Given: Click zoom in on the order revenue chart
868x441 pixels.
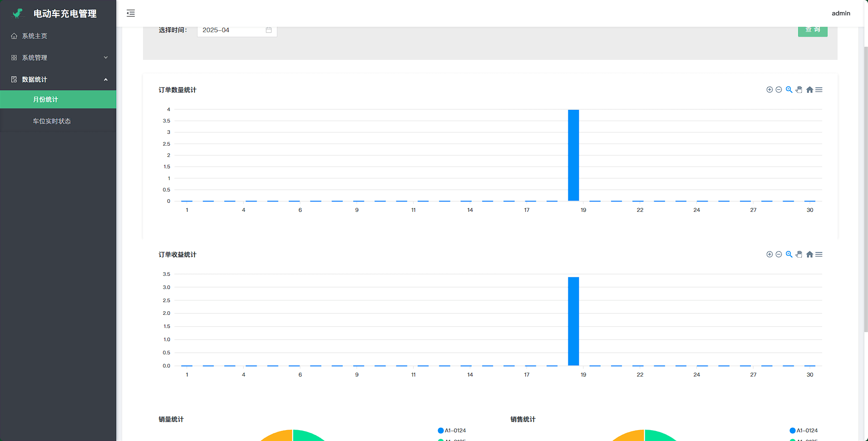Looking at the screenshot, I should [x=769, y=255].
